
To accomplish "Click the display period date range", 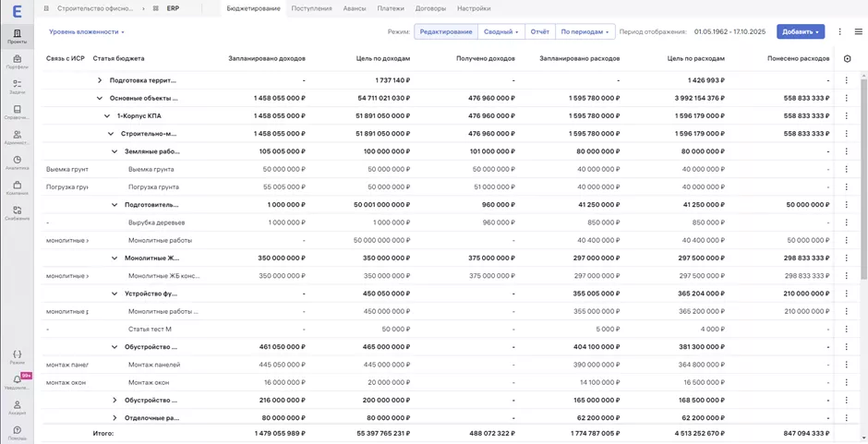I will pos(729,31).
